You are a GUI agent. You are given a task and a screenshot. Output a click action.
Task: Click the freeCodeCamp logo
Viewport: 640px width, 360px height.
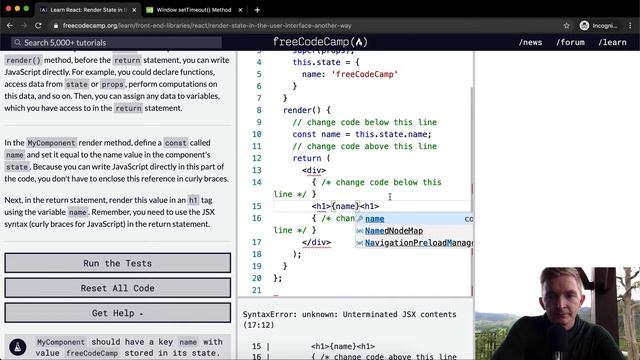[x=320, y=42]
